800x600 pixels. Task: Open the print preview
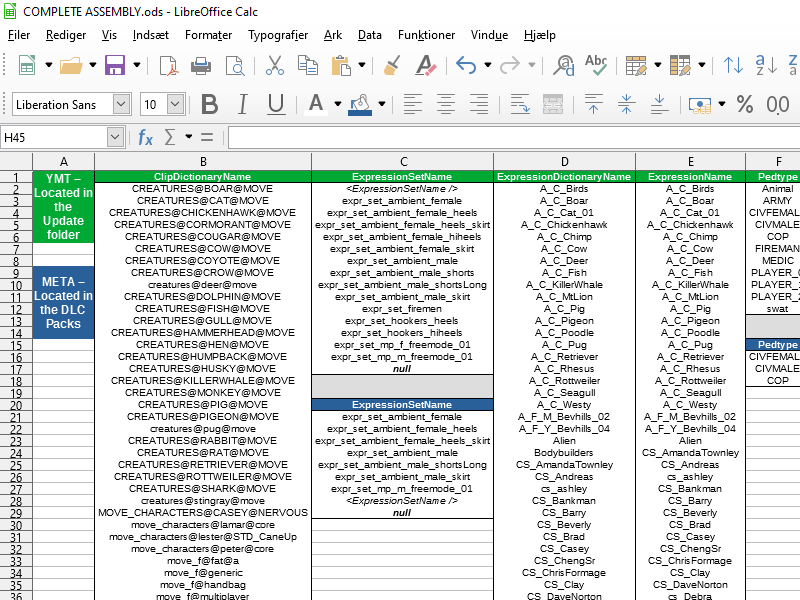235,65
